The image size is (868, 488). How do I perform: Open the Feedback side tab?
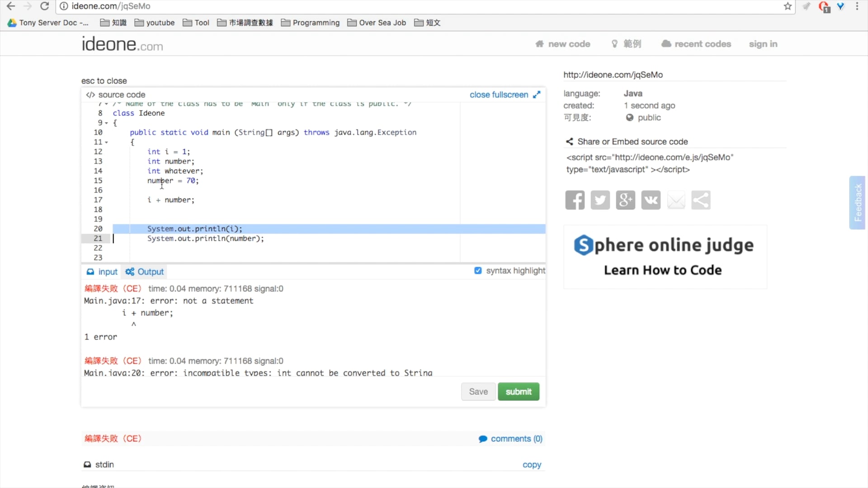click(857, 202)
